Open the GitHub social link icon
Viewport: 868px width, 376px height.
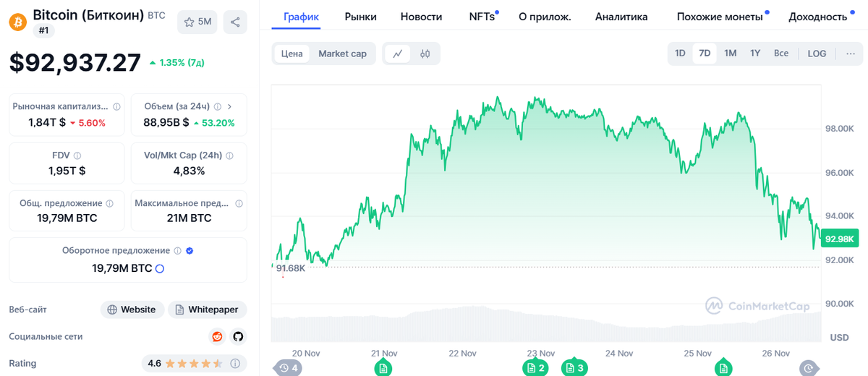[238, 336]
